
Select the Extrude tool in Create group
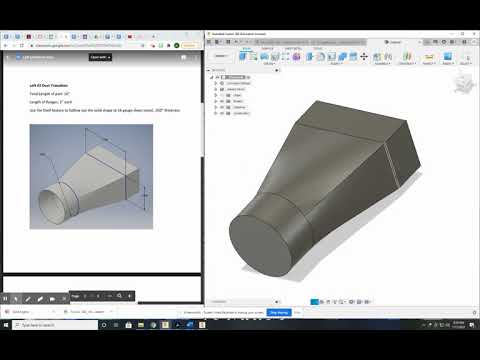pyautogui.click(x=264, y=57)
